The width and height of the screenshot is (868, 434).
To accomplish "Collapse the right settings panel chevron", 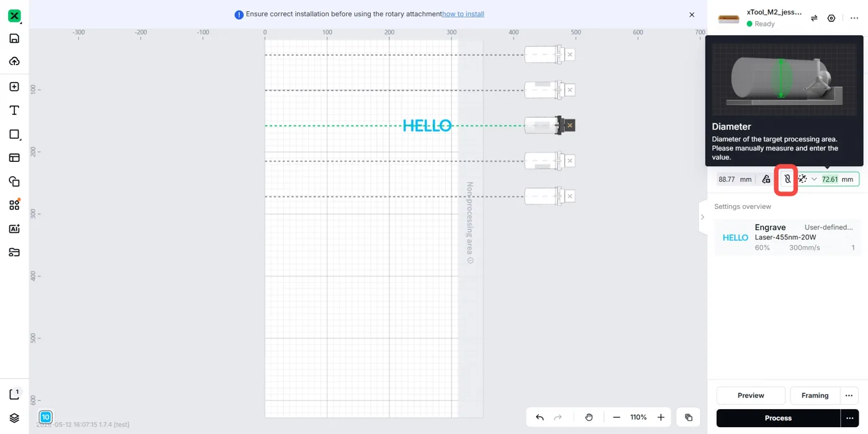I will click(702, 217).
